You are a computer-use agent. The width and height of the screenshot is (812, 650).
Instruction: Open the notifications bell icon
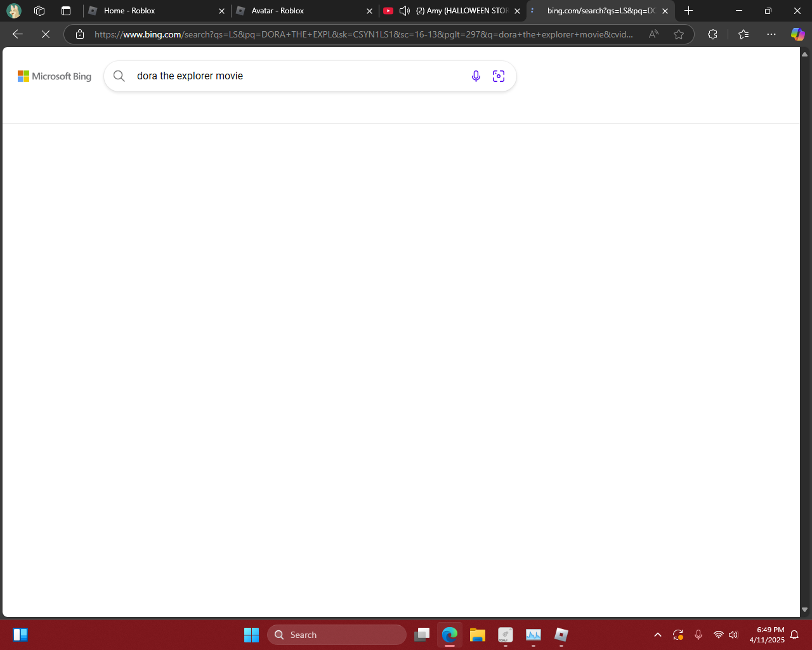coord(794,635)
